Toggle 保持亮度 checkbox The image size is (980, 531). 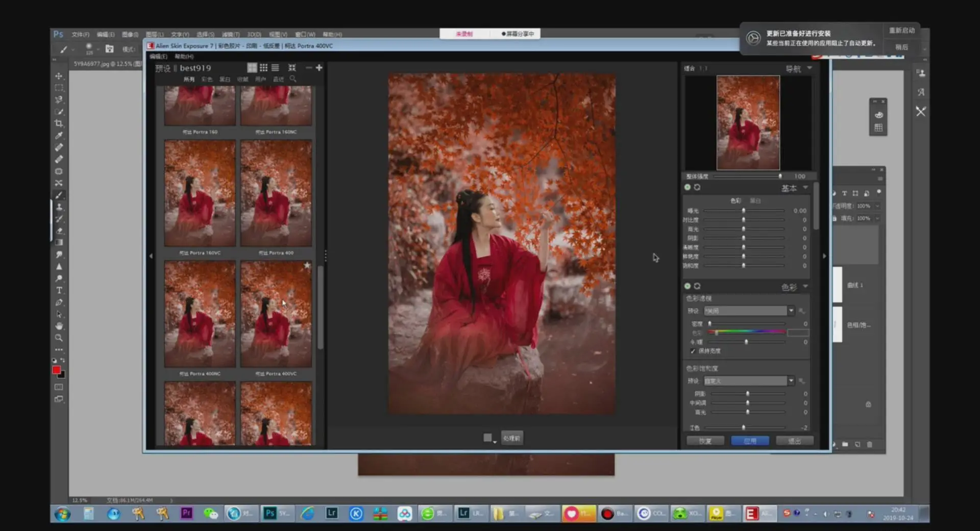[x=693, y=351]
